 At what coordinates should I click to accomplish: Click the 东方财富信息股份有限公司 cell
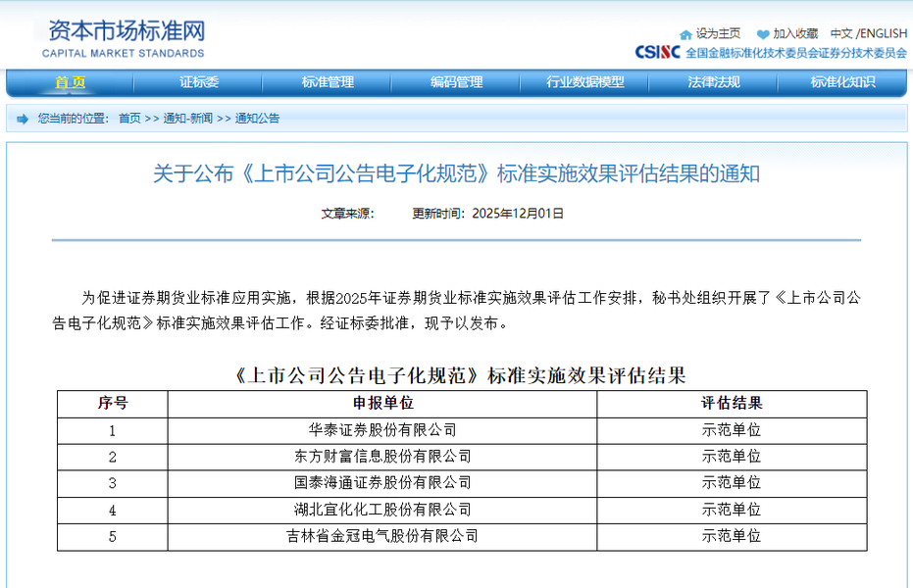pyautogui.click(x=382, y=457)
